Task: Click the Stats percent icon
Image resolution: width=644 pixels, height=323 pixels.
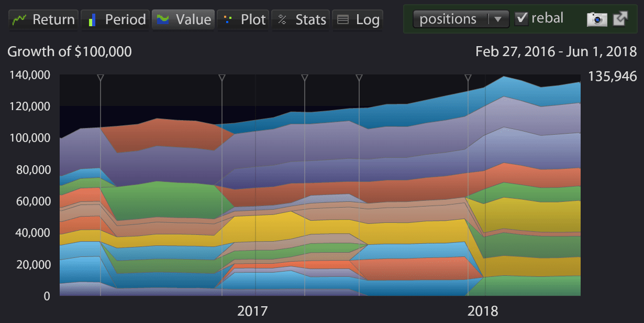Action: click(x=282, y=19)
